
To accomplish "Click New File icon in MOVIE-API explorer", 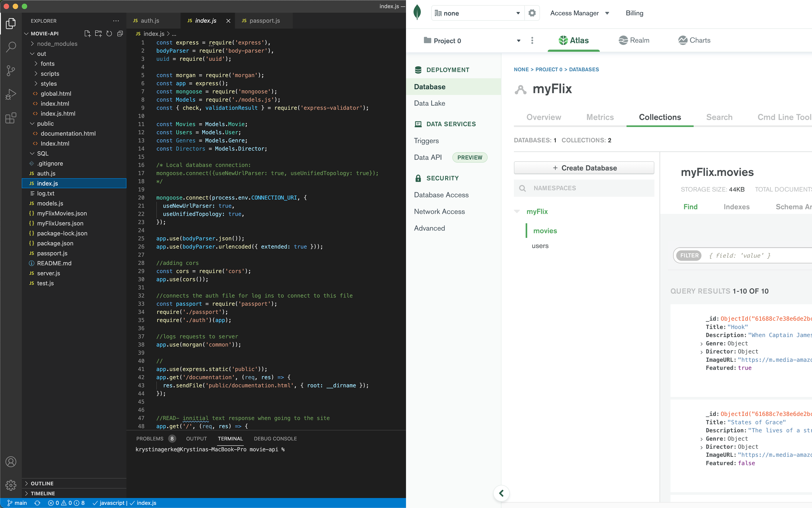I will (87, 34).
